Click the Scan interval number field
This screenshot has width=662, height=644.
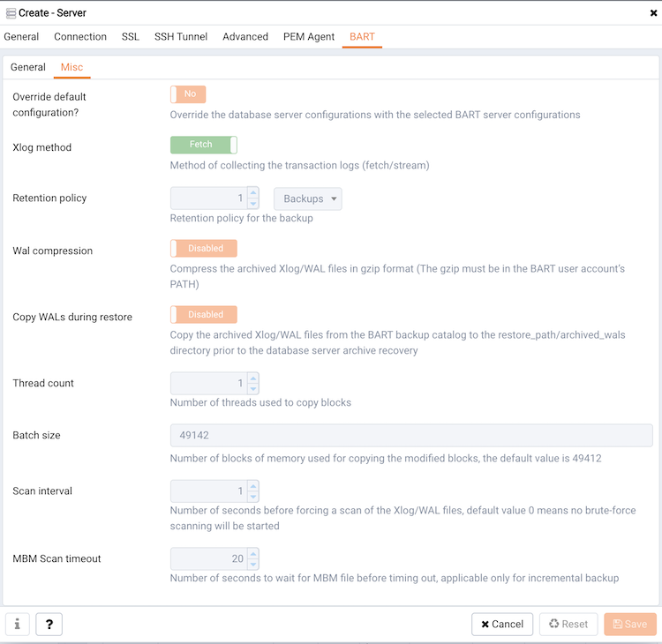click(x=208, y=491)
